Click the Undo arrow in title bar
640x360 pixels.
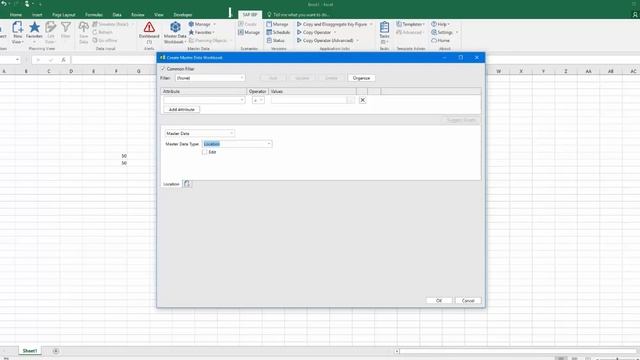coord(4,4)
